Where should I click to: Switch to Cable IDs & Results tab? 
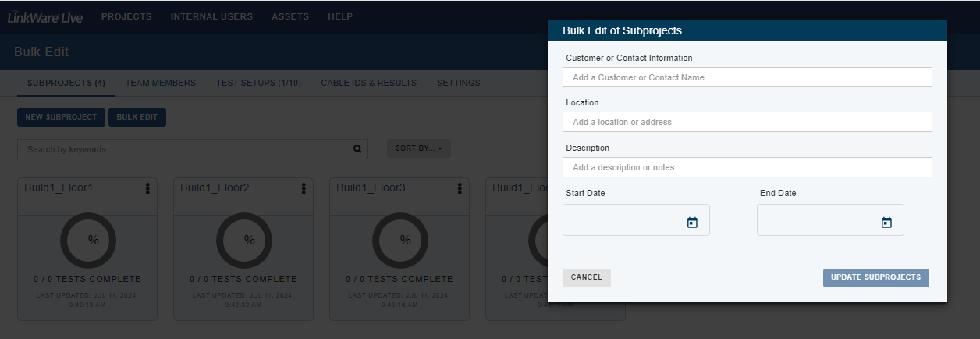pyautogui.click(x=369, y=83)
